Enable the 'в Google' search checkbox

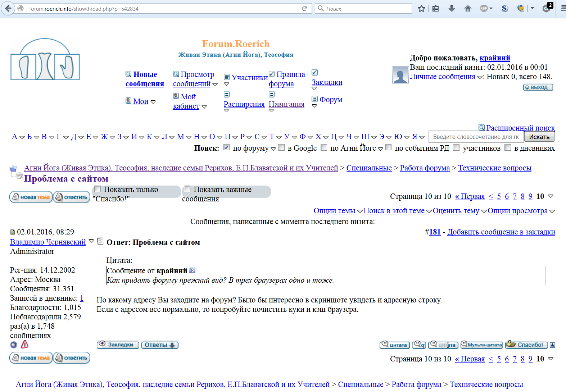tap(281, 147)
